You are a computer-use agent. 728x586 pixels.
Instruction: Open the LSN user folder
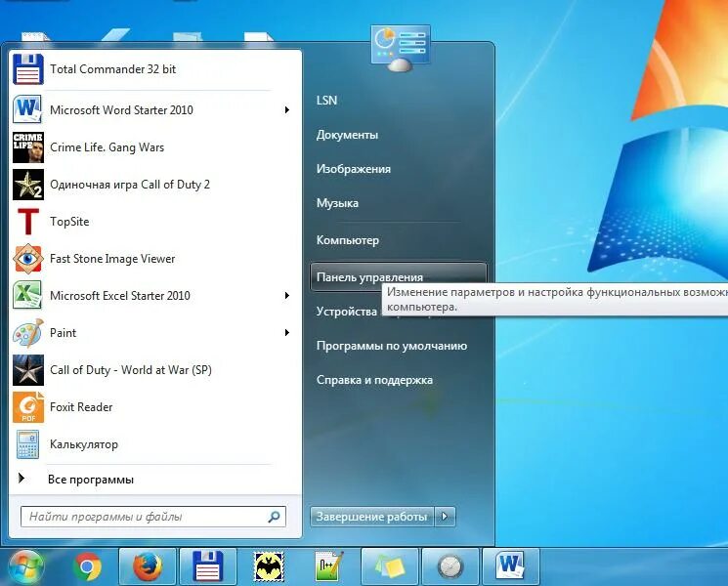coord(326,101)
